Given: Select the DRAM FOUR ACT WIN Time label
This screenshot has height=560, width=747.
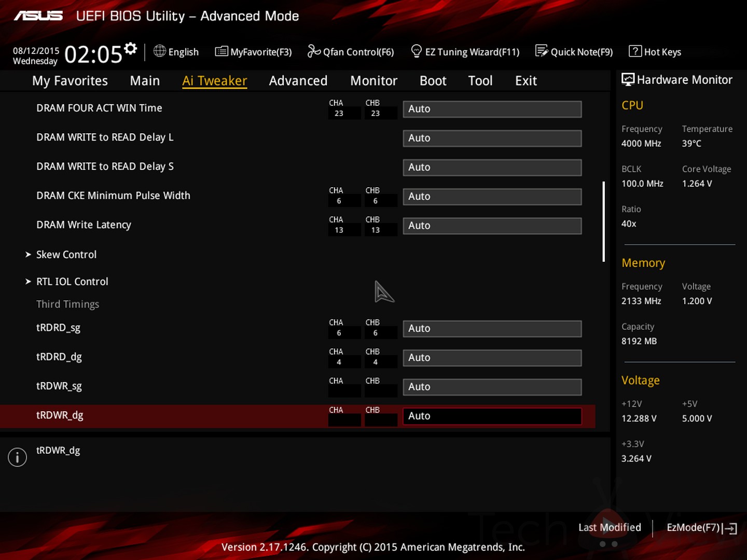Looking at the screenshot, I should 99,108.
